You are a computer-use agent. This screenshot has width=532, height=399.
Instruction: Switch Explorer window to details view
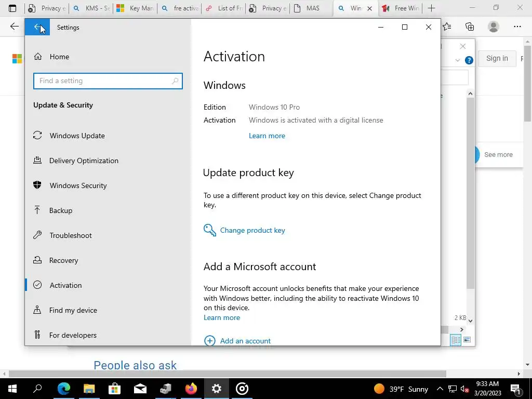pyautogui.click(x=456, y=340)
